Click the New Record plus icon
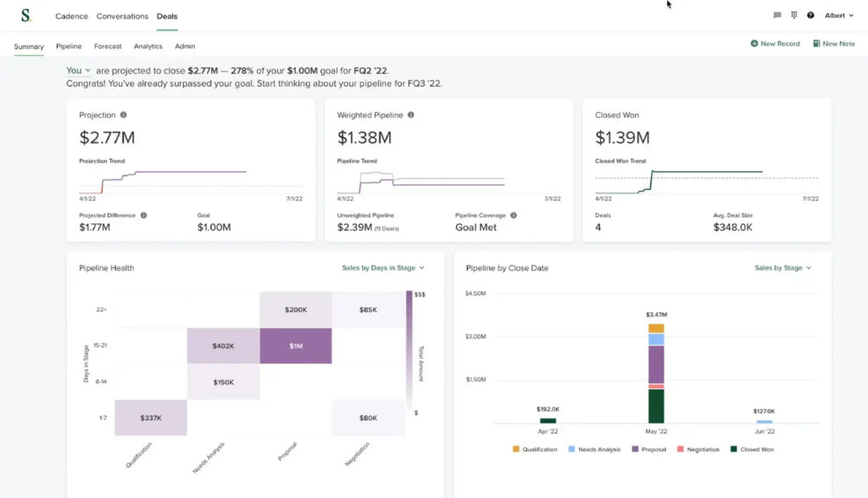 (754, 43)
